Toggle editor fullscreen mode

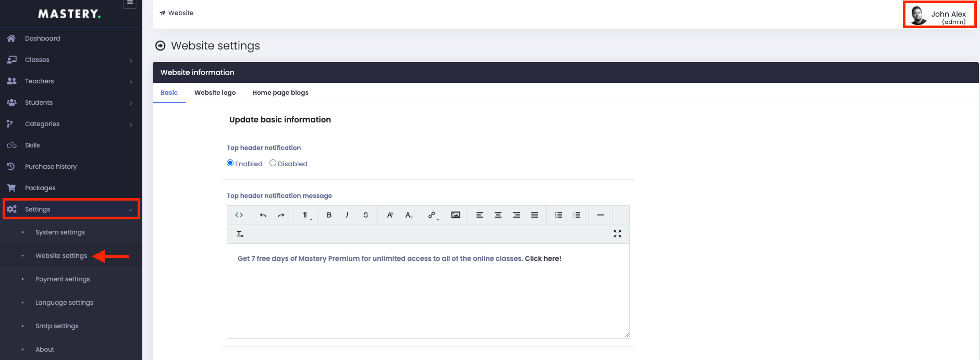[x=617, y=234]
